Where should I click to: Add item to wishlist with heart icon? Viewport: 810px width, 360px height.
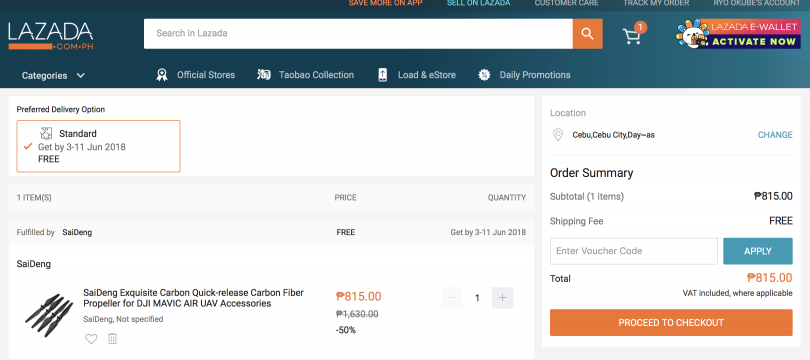91,339
